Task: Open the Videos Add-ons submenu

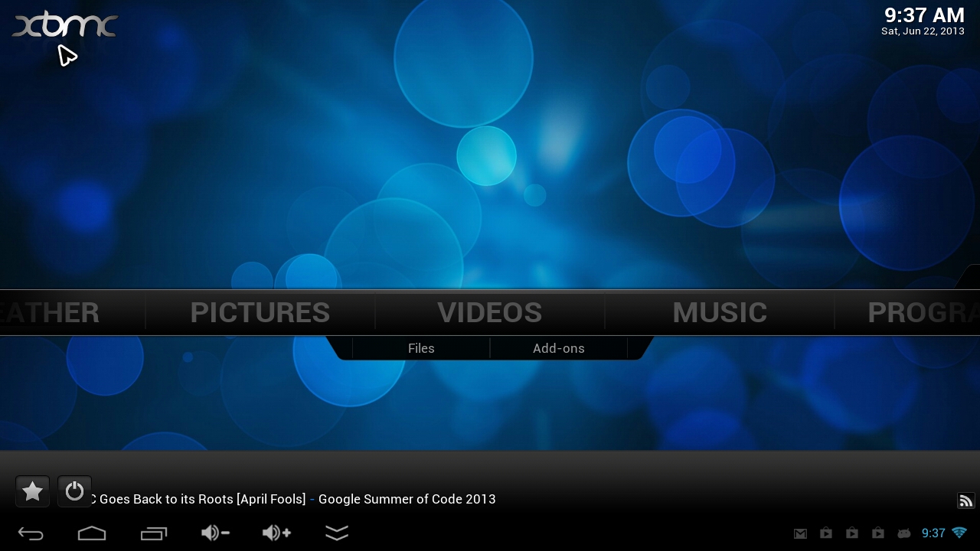Action: coord(559,348)
